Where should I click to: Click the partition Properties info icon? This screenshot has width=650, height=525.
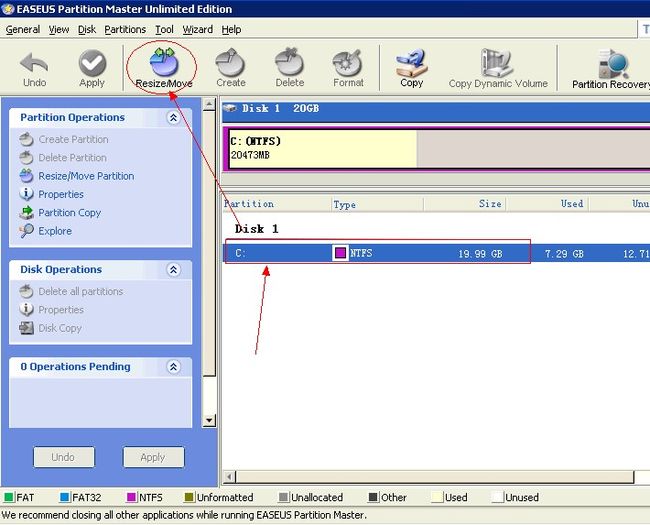click(26, 194)
